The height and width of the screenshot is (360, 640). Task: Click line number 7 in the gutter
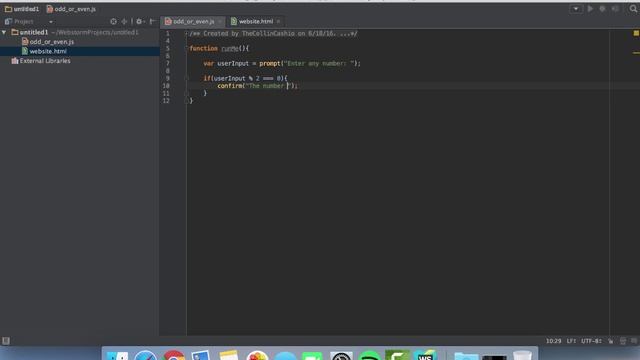coord(167,63)
